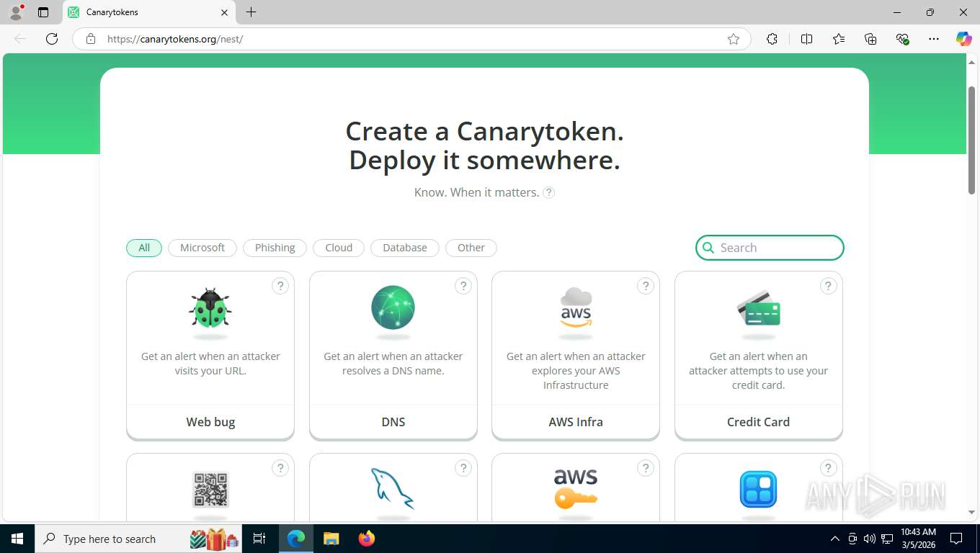Open Browser essentials heart icon
The height and width of the screenshot is (553, 980).
tap(902, 39)
